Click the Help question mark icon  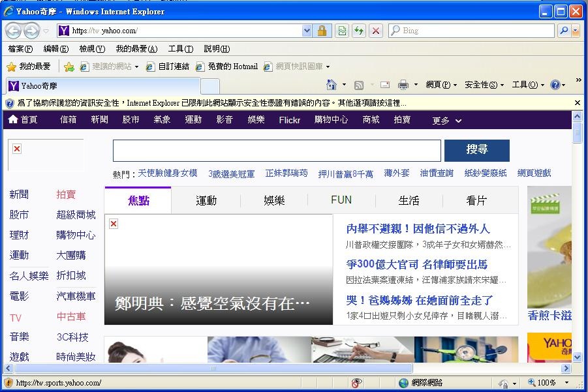coord(555,85)
